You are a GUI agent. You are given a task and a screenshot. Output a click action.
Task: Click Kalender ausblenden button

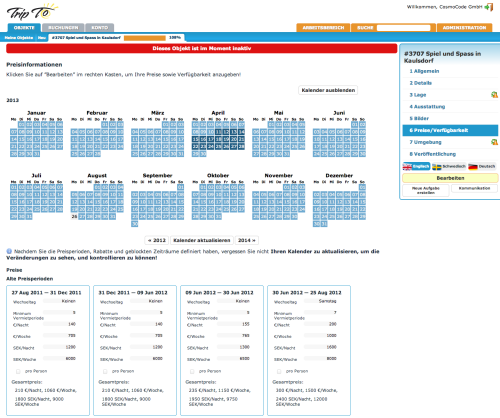click(328, 90)
